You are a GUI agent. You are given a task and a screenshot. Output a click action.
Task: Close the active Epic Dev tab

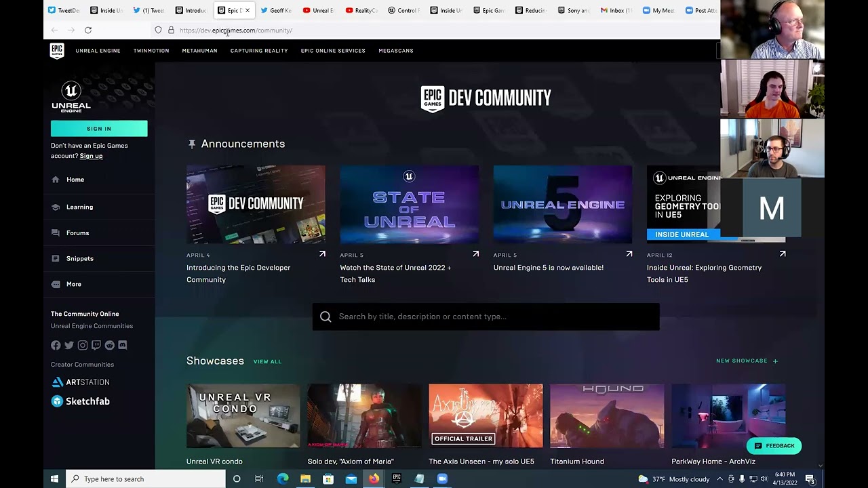click(x=248, y=10)
